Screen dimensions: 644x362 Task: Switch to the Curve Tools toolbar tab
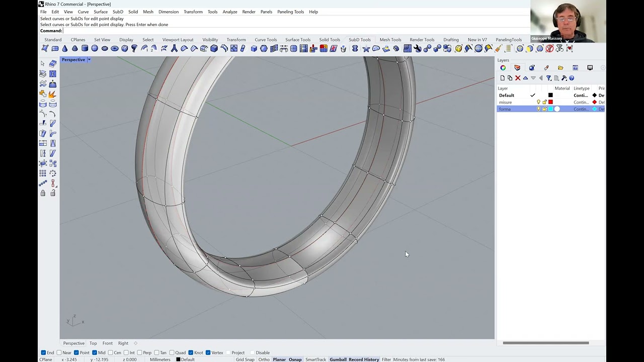[x=265, y=40]
